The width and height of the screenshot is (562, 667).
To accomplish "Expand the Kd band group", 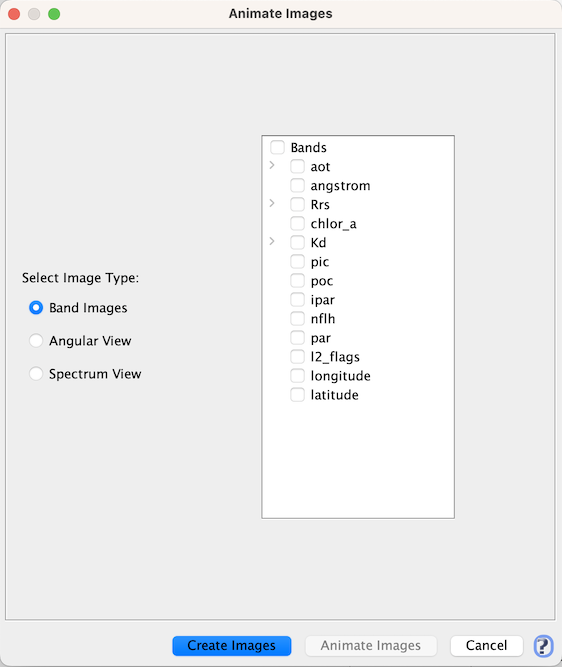I will click(x=272, y=242).
